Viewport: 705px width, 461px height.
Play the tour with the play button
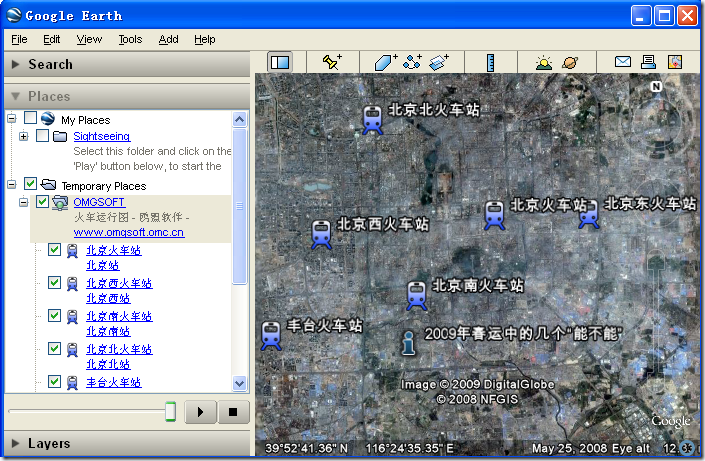click(201, 412)
